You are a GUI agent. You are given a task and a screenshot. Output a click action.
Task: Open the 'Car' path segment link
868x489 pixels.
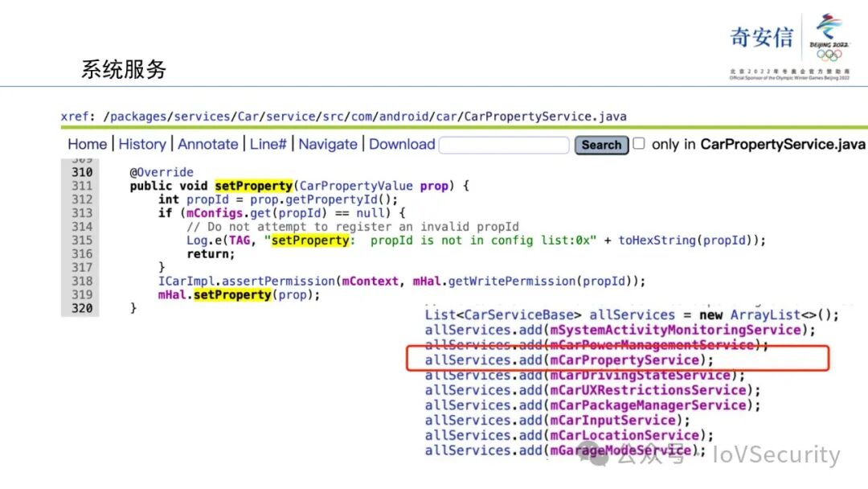(248, 117)
